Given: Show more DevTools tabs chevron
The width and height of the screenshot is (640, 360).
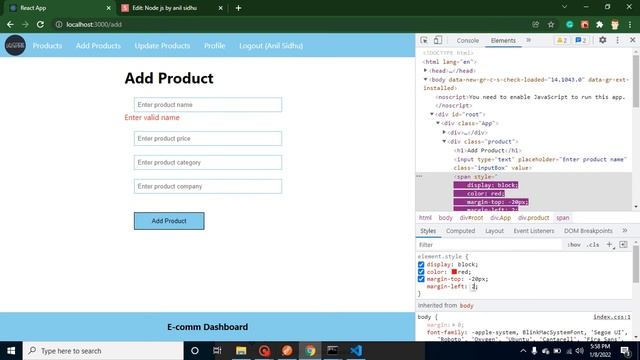Looking at the screenshot, I should (529, 40).
